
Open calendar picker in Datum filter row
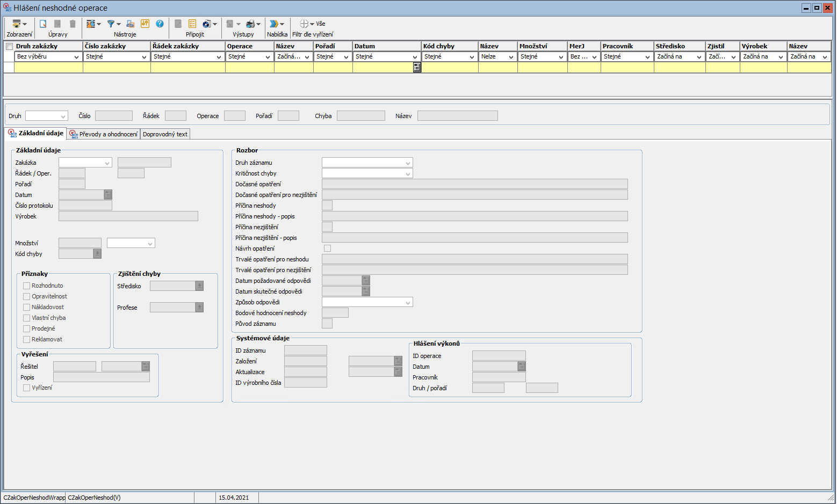click(417, 68)
